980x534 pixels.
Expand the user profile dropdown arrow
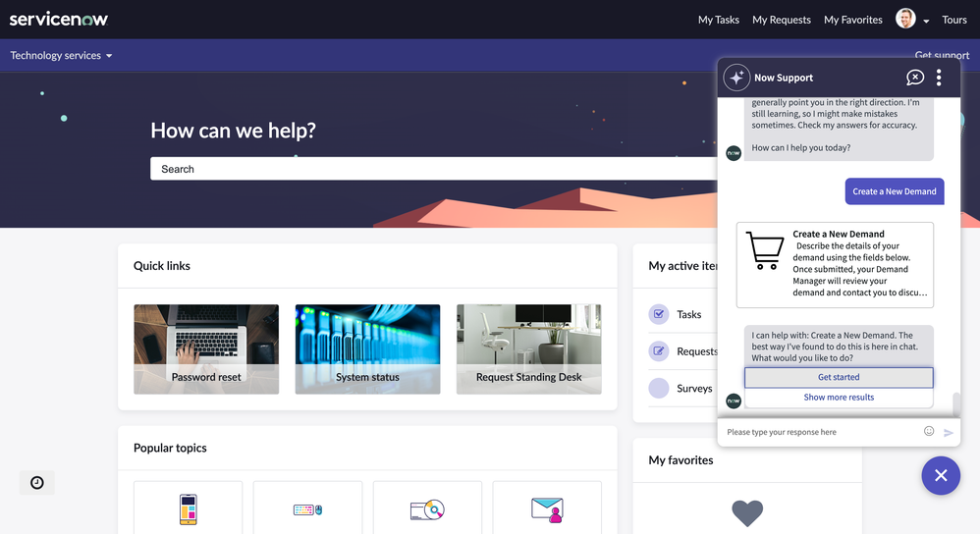click(x=926, y=21)
